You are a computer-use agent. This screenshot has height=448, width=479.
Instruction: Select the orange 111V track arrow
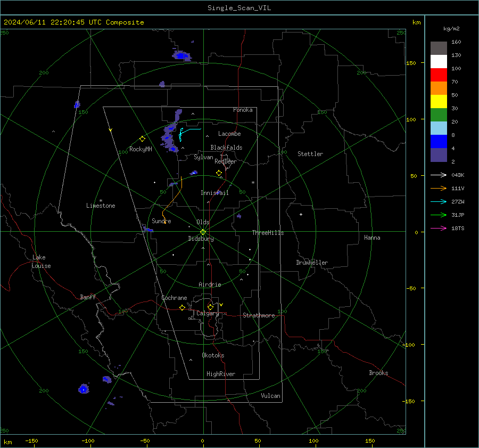(439, 189)
